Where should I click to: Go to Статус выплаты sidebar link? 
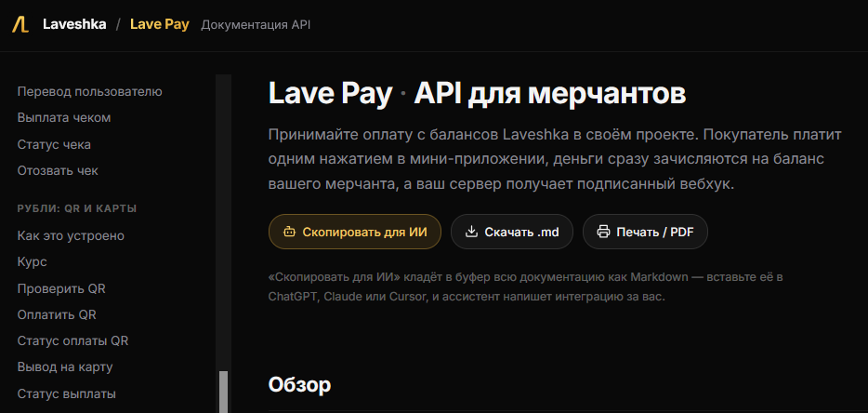(66, 394)
